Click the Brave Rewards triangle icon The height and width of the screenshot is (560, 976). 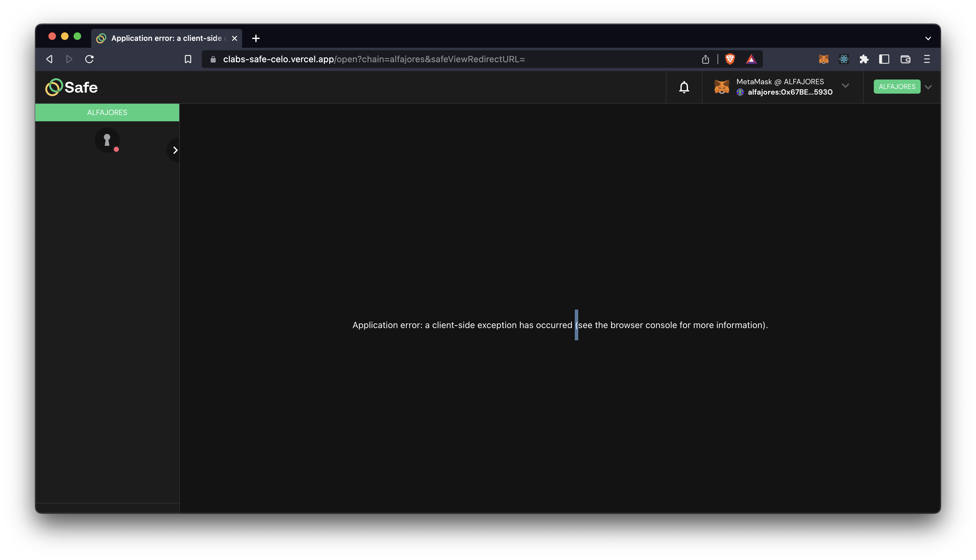point(751,59)
